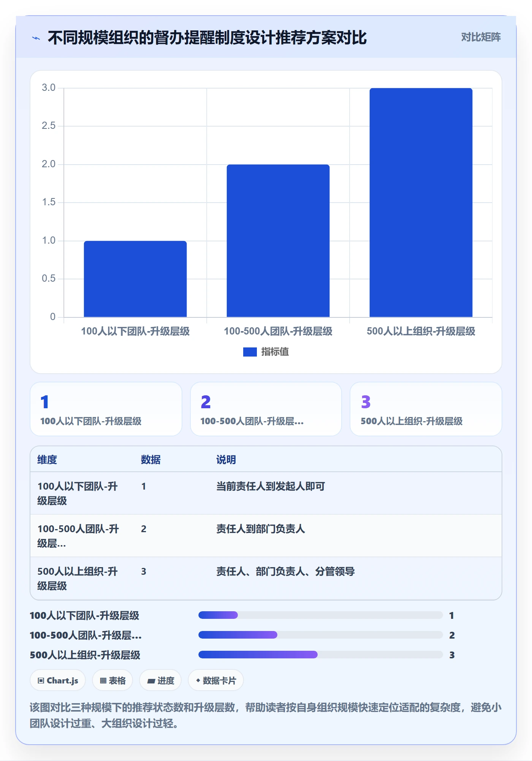This screenshot has height=761, width=532.
Task: Open the data card showing value 2
Action: pos(266,409)
